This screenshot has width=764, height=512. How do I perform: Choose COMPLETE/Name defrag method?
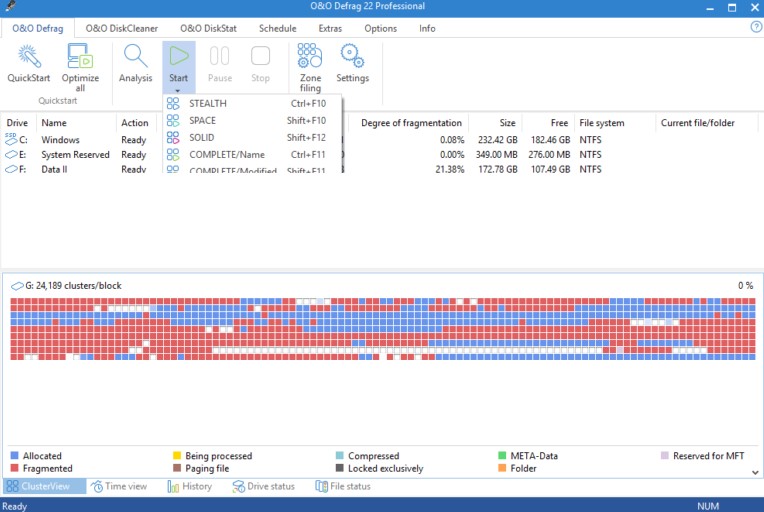253,154
